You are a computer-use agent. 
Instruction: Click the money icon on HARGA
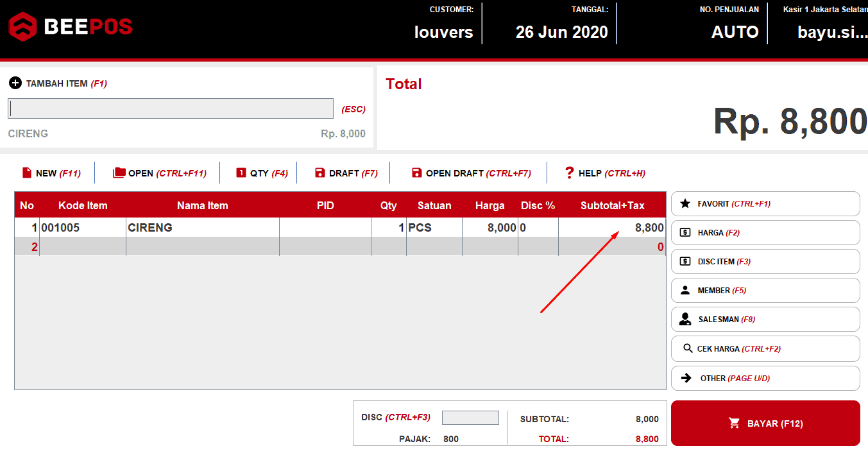685,232
